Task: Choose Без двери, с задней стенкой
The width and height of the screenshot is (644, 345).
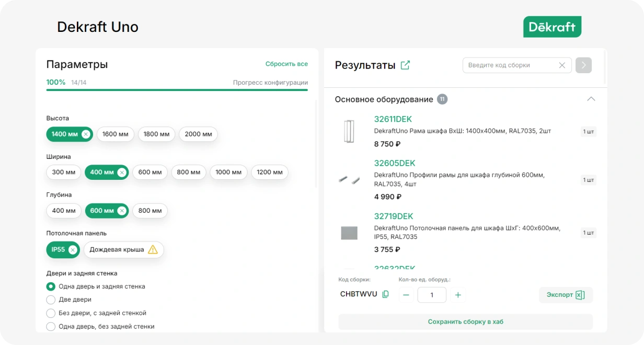Action: click(x=51, y=313)
